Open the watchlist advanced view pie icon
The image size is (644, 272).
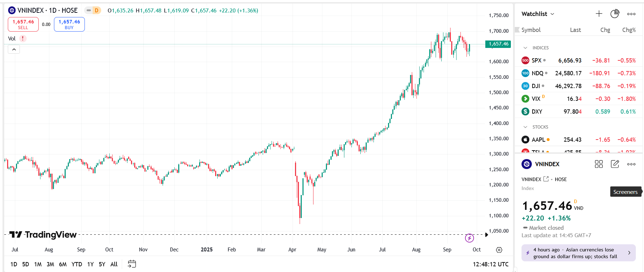tap(615, 14)
